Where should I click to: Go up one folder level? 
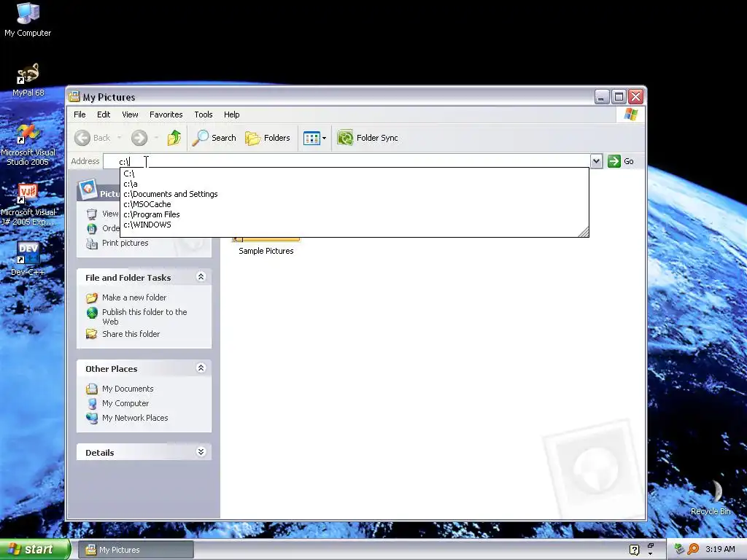pos(174,138)
